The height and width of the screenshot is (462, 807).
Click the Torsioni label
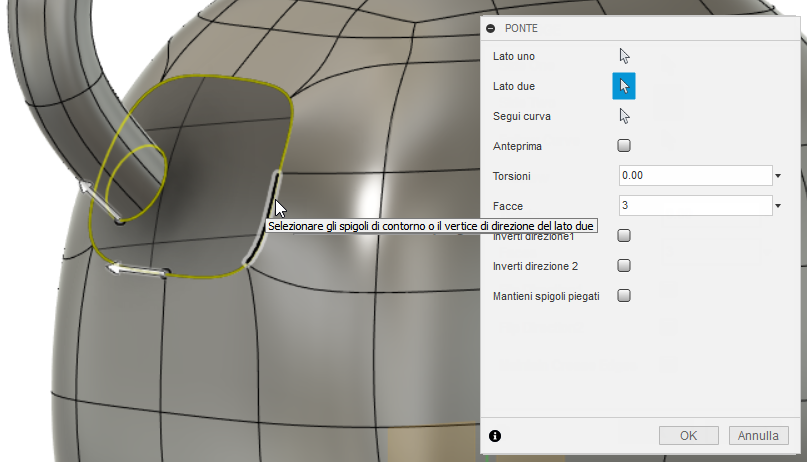pyautogui.click(x=512, y=176)
